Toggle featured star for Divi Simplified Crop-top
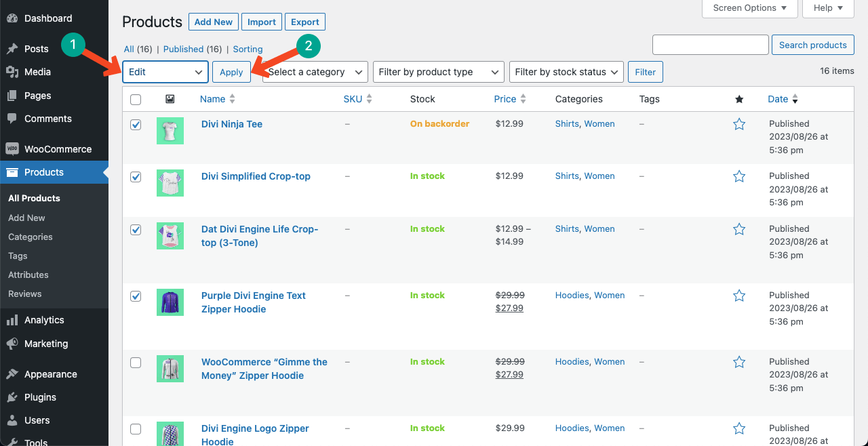 click(739, 176)
